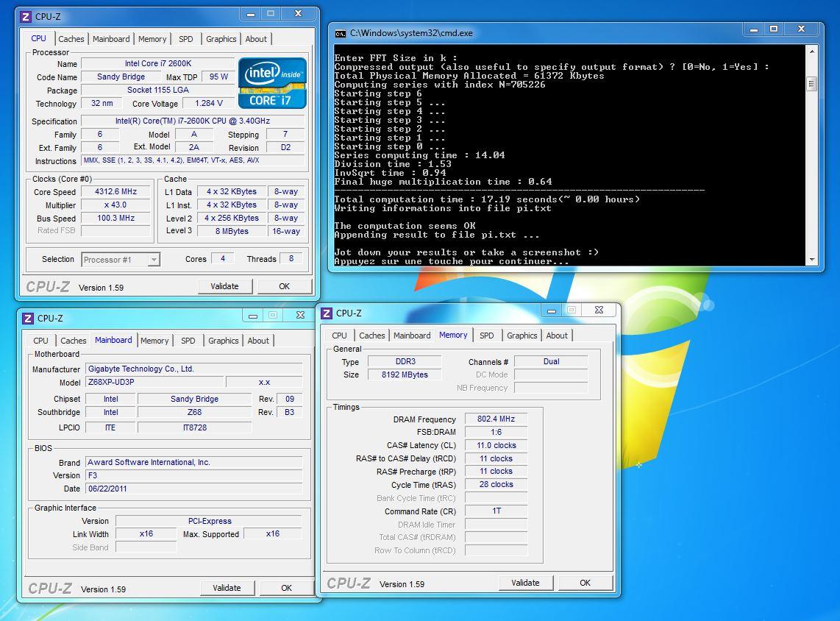Click OK in the top CPU window
Viewport: 840px width, 621px height.
(284, 287)
